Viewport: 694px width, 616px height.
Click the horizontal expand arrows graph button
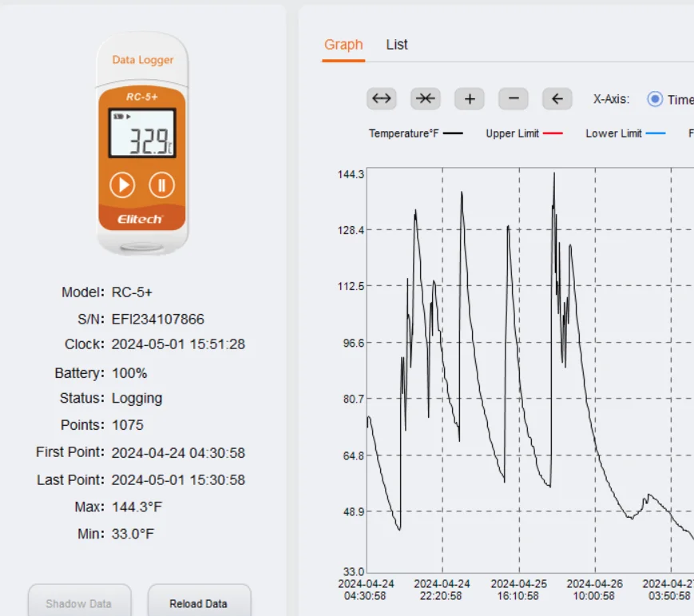click(382, 99)
